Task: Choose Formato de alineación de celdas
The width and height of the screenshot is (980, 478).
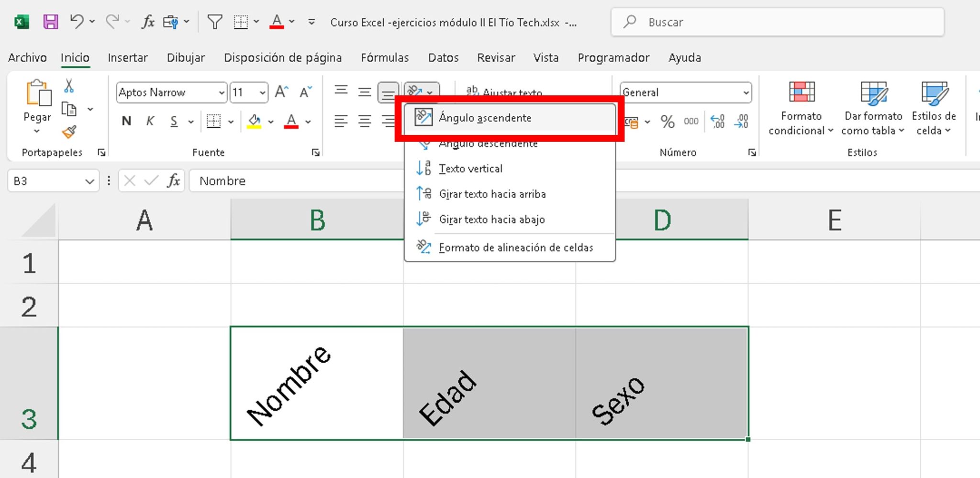Action: (x=516, y=247)
